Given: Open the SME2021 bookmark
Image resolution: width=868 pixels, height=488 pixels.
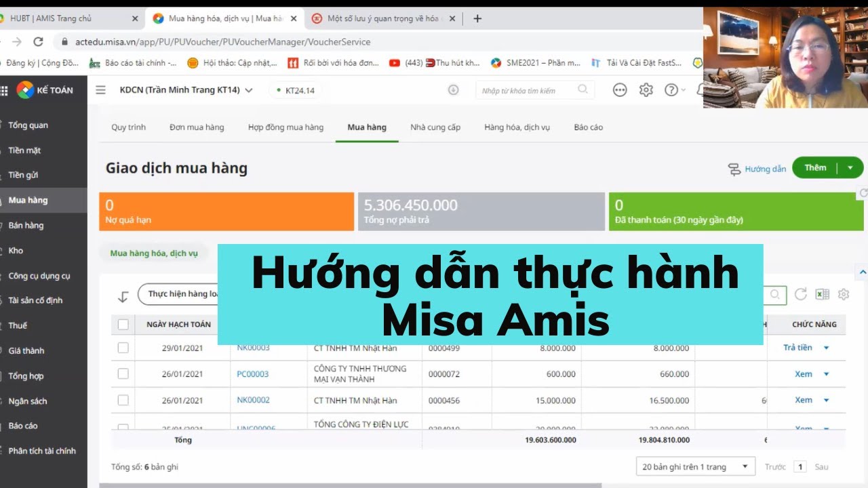Looking at the screenshot, I should 536,63.
